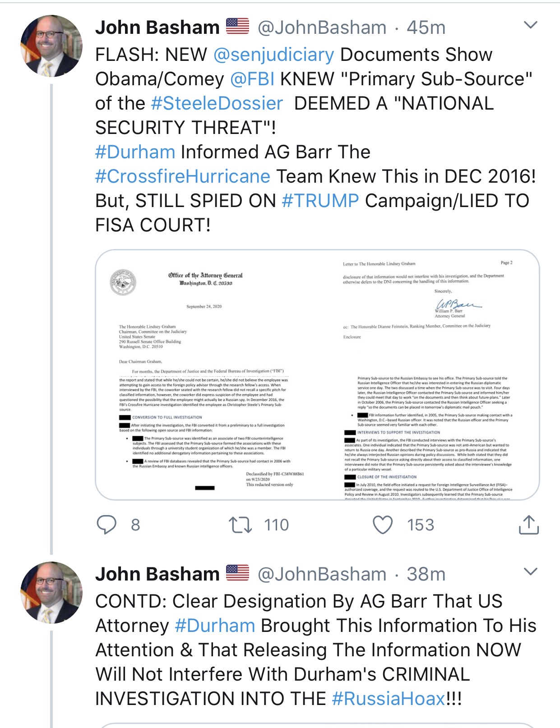Viewport: 560px width, 728px height.
Task: Open the #Durham hashtag in second tweet
Action: coord(215,626)
